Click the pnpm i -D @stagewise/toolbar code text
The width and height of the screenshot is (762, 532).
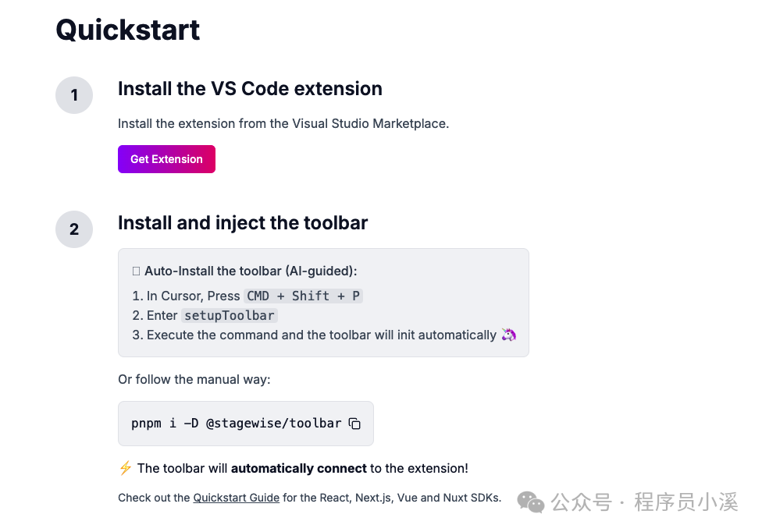237,424
